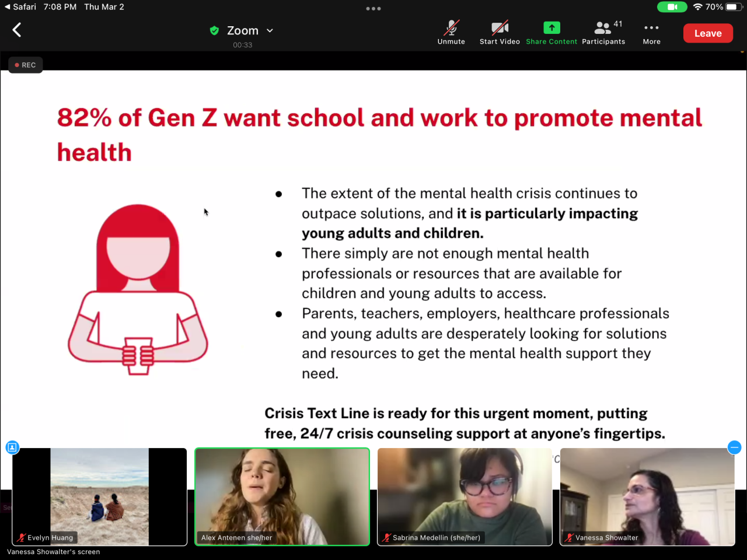Tap the muted mic icon beside Vanessa Showalter
This screenshot has height=560, width=747.
[569, 538]
